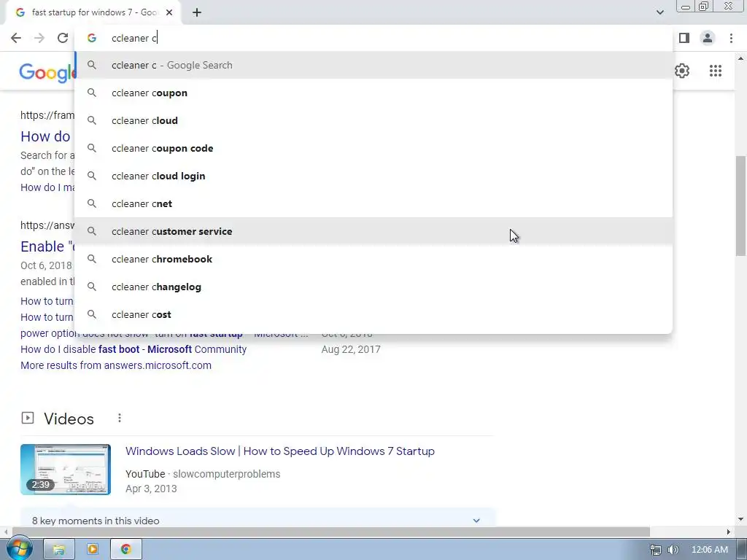
Task: Open Windows Explorer from the taskbar
Action: coord(59,550)
